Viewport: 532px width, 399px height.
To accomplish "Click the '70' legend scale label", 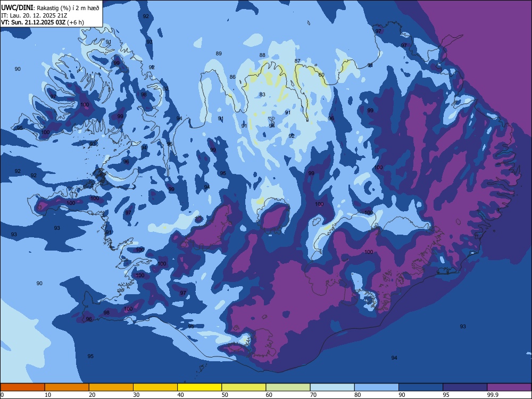I will [x=313, y=395].
